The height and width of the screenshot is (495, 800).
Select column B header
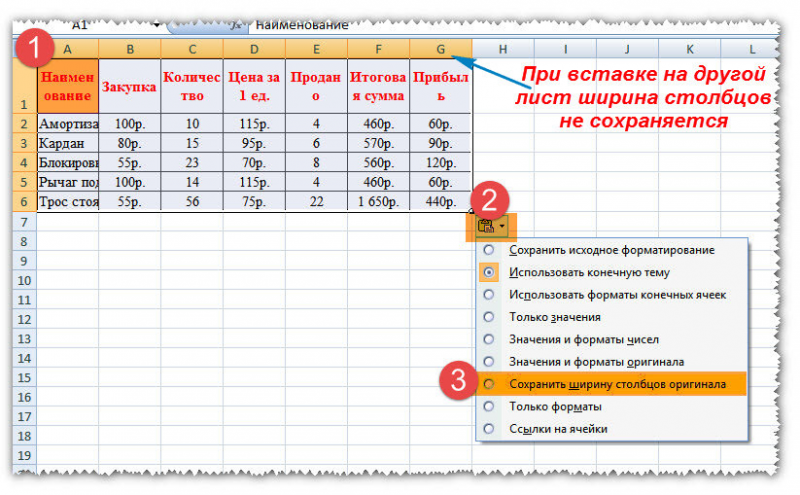130,50
